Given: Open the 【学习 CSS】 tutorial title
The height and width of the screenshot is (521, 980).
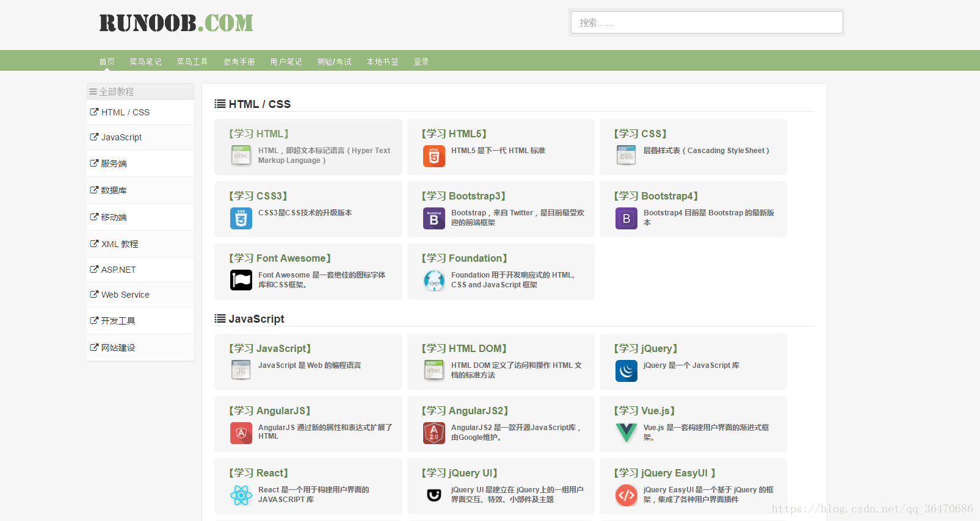Looking at the screenshot, I should click(641, 134).
